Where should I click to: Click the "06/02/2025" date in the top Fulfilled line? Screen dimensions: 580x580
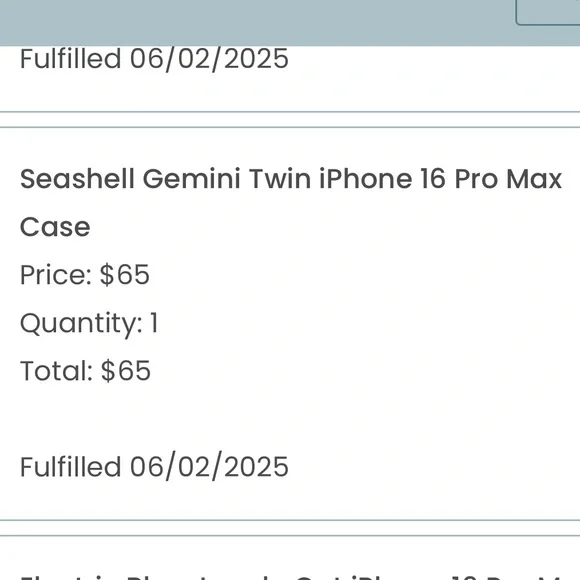[x=209, y=59]
